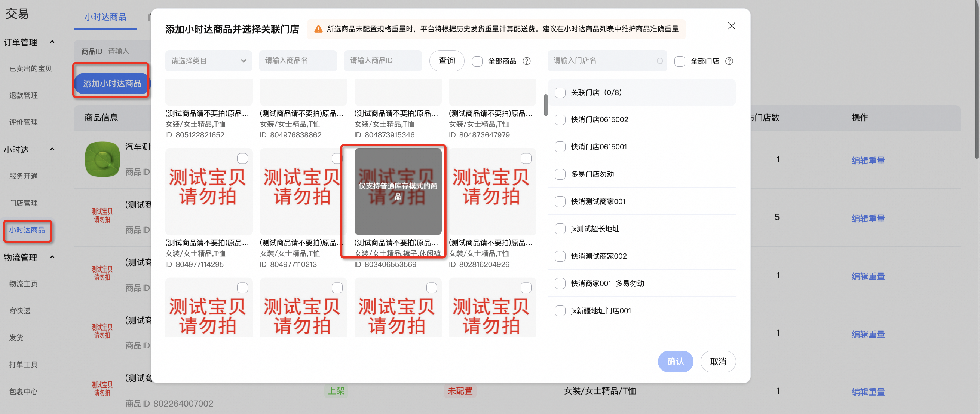Open 寄快递 in the sidebar

coord(20,311)
